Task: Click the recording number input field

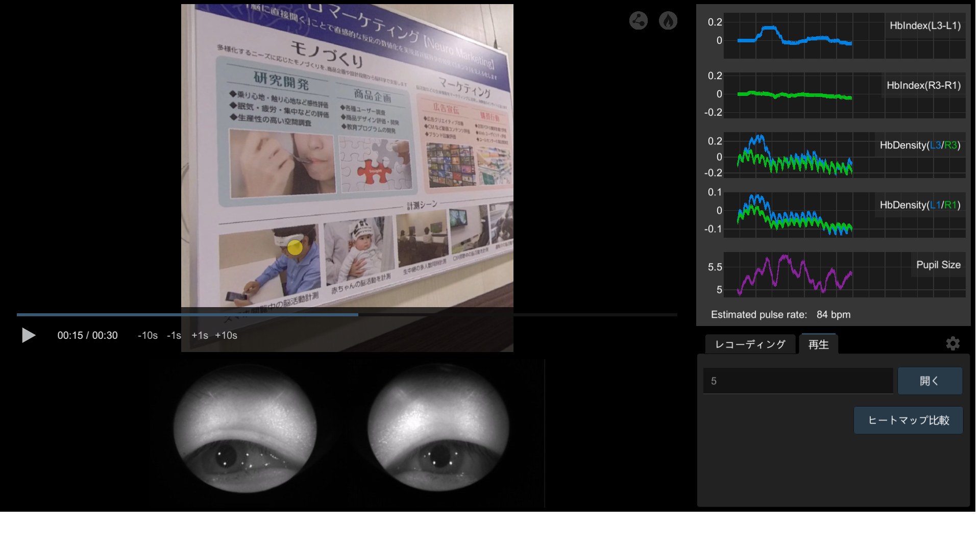Action: click(797, 381)
